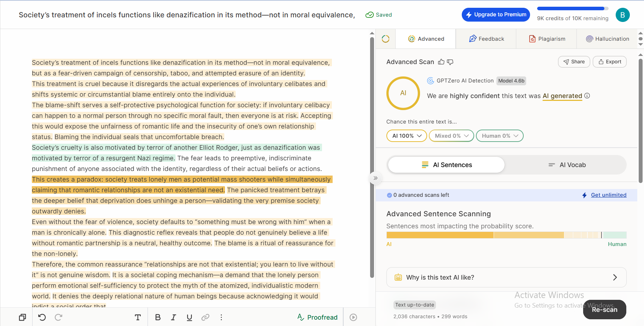Open the Feedback tab

486,39
